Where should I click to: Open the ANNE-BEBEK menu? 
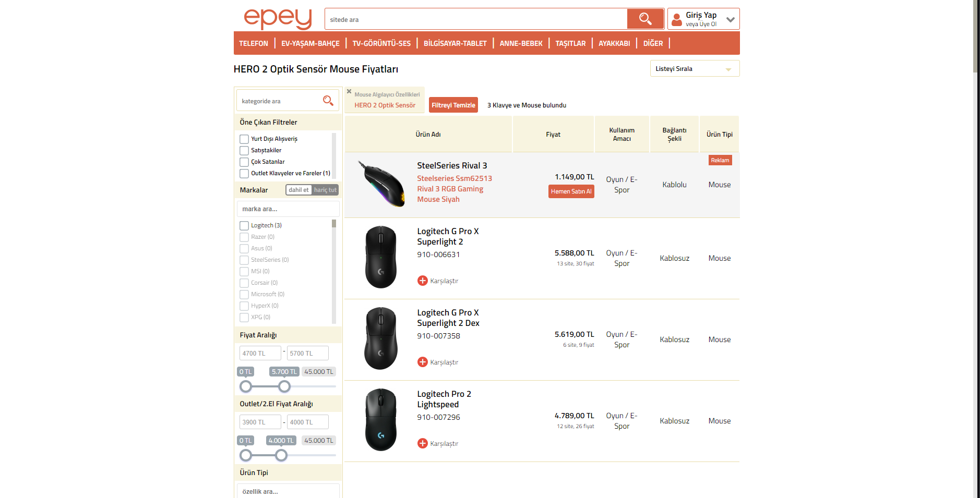point(521,43)
